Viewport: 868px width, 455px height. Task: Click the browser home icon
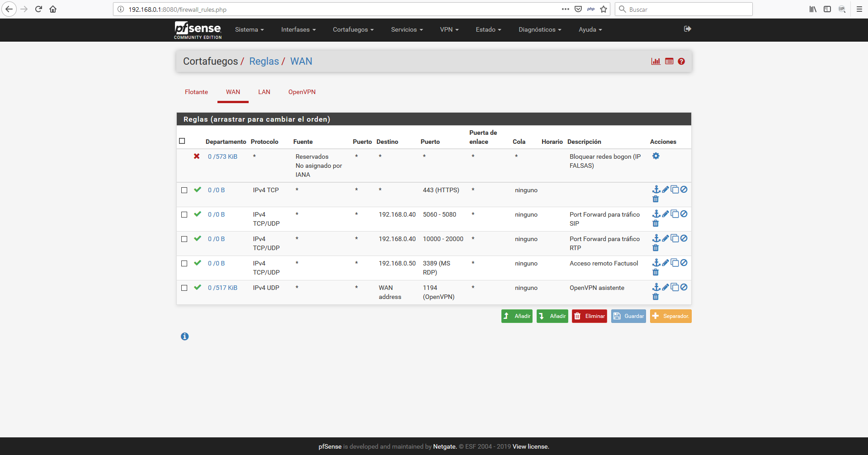tap(53, 9)
